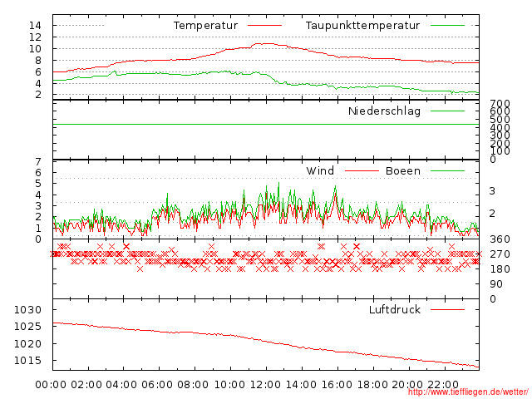Click the Taupunkttemperatur legend label
532x399 pixels.
[x=362, y=26]
